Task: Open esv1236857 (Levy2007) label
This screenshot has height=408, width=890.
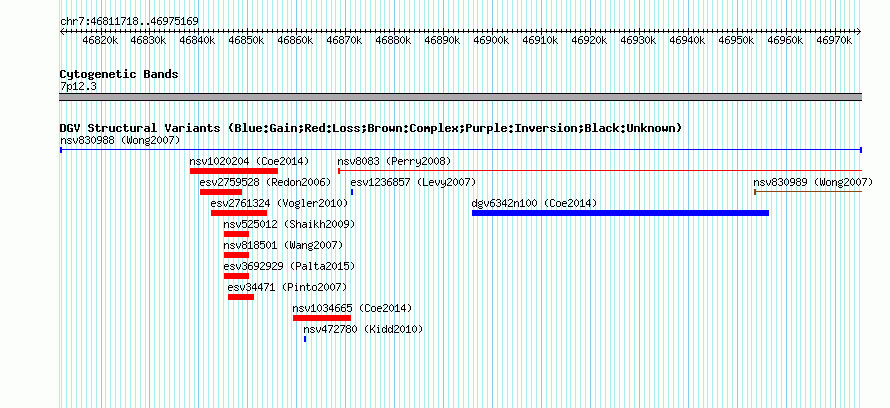Action: (413, 183)
